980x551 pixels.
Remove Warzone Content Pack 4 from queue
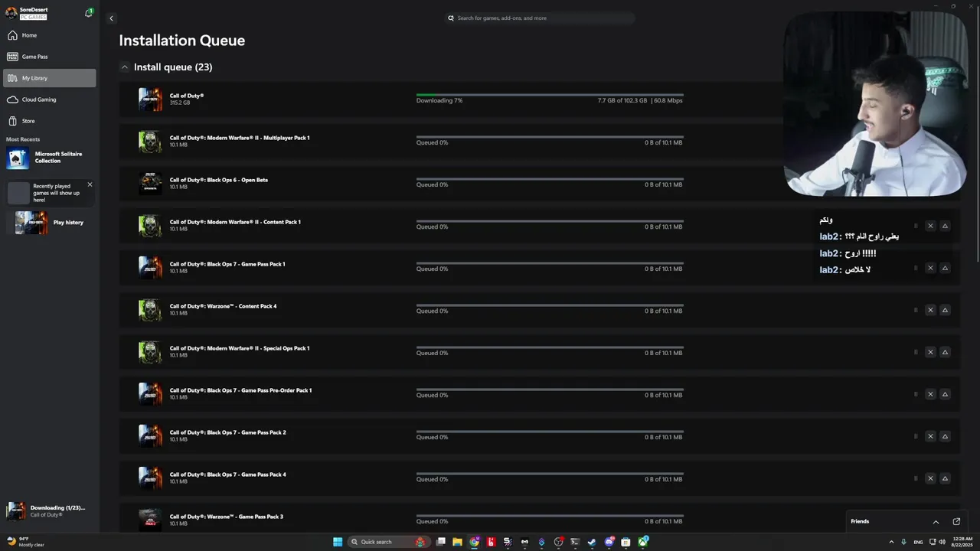click(x=930, y=310)
